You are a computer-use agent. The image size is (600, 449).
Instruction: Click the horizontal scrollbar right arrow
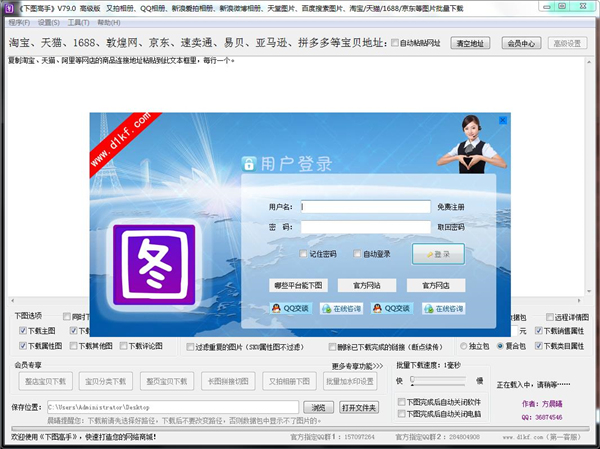[579, 301]
